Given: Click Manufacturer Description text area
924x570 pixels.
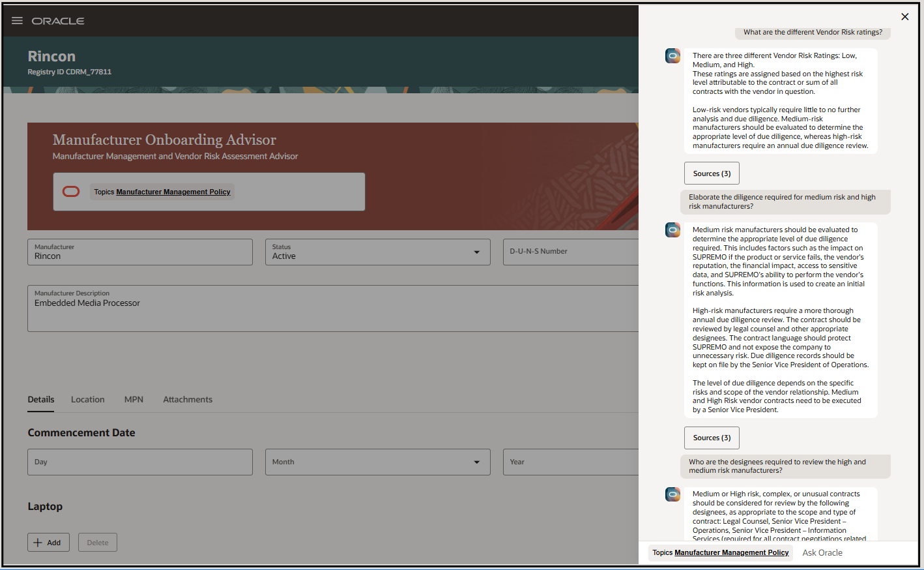Looking at the screenshot, I should pyautogui.click(x=333, y=308).
